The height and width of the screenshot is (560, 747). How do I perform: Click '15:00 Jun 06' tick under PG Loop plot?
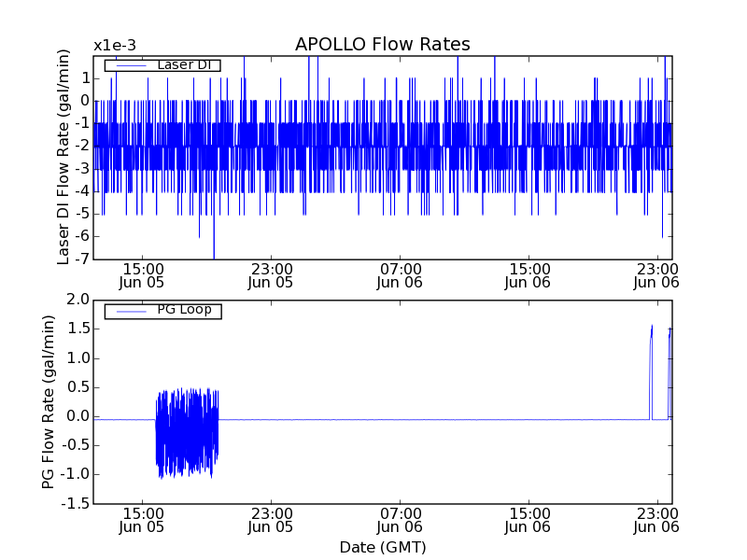click(x=528, y=521)
